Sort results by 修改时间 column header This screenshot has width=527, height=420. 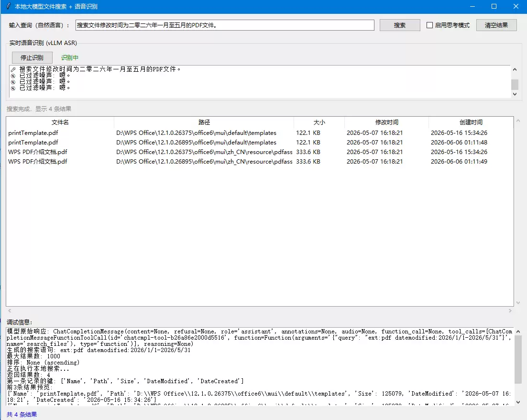click(386, 122)
